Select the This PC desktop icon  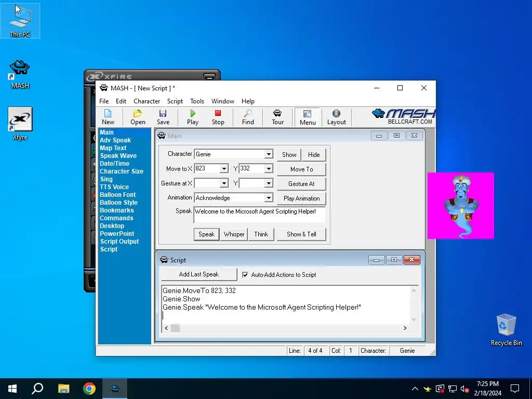pyautogui.click(x=20, y=21)
